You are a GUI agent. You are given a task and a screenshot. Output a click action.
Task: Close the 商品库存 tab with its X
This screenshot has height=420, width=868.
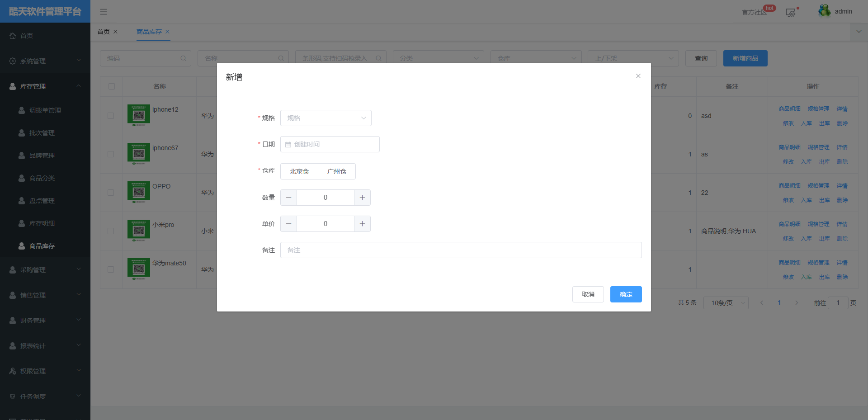(x=167, y=32)
